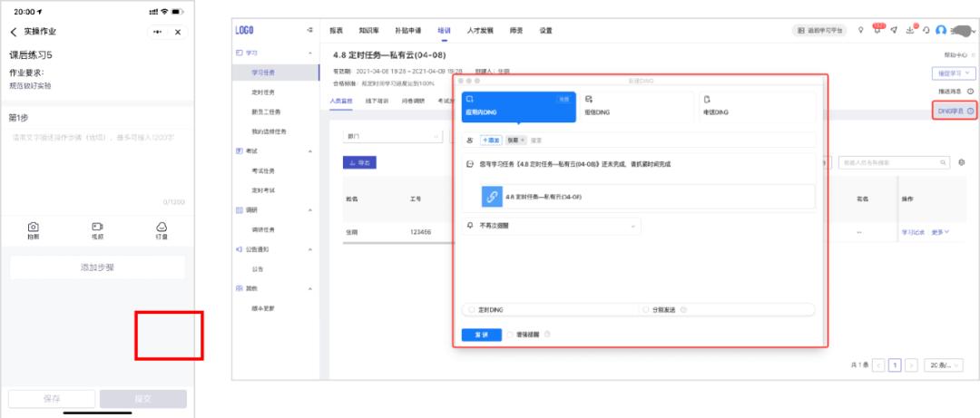The height and width of the screenshot is (418, 980).
Task: Tap the cloud disk icon in mobile panel
Action: 162,230
